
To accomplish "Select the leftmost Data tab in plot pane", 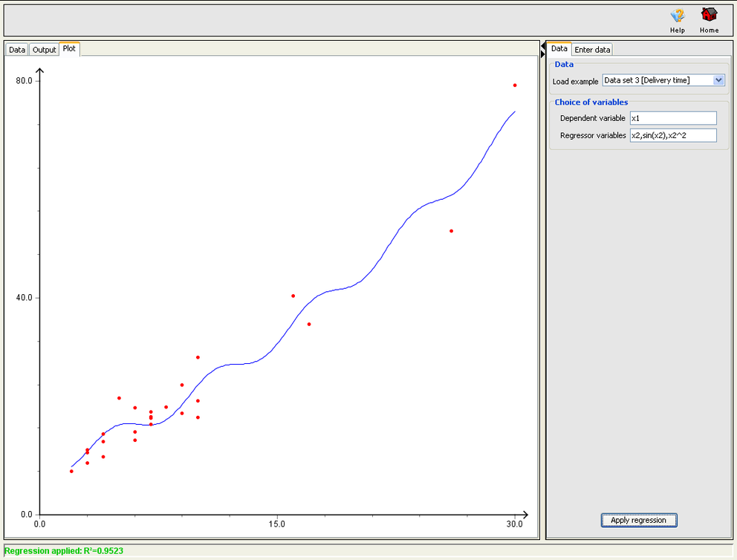I will tap(16, 48).
